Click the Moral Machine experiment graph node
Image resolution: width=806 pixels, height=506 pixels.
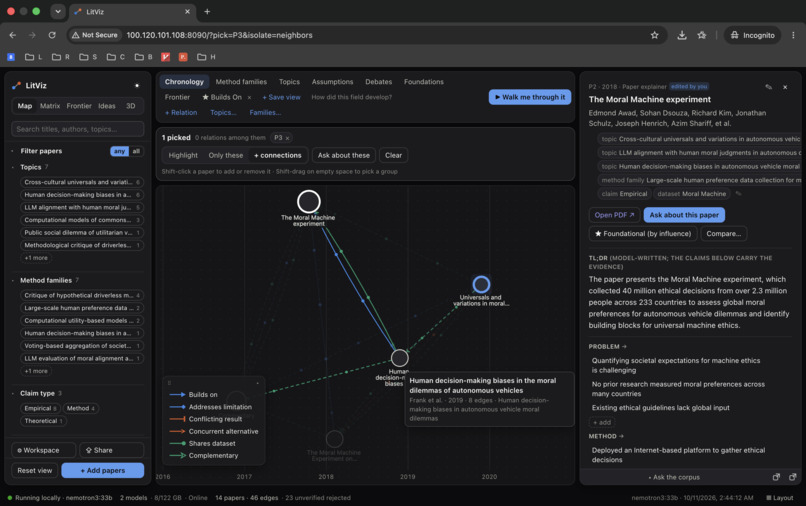point(308,202)
